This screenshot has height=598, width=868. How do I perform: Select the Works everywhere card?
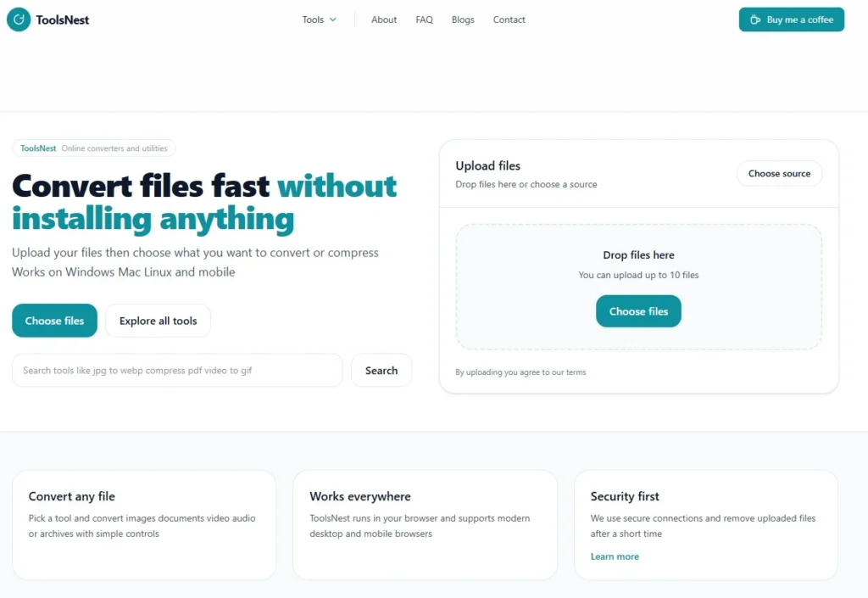[425, 524]
